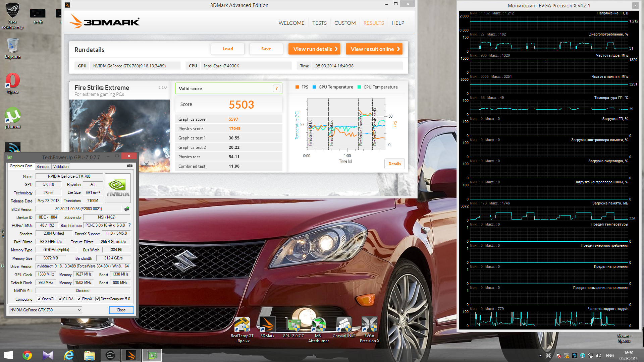Open File Explorer from the taskbar
Image resolution: width=644 pixels, height=362 pixels.
[x=90, y=355]
